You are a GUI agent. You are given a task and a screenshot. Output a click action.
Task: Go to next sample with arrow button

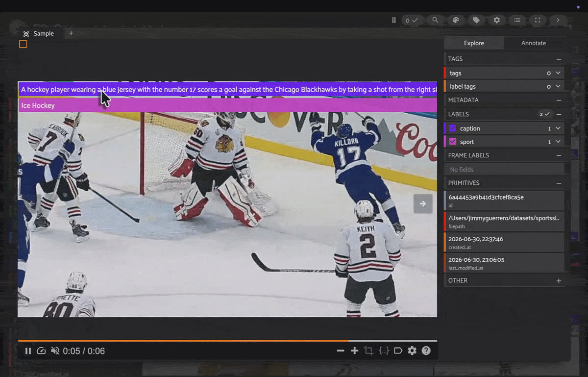click(423, 203)
